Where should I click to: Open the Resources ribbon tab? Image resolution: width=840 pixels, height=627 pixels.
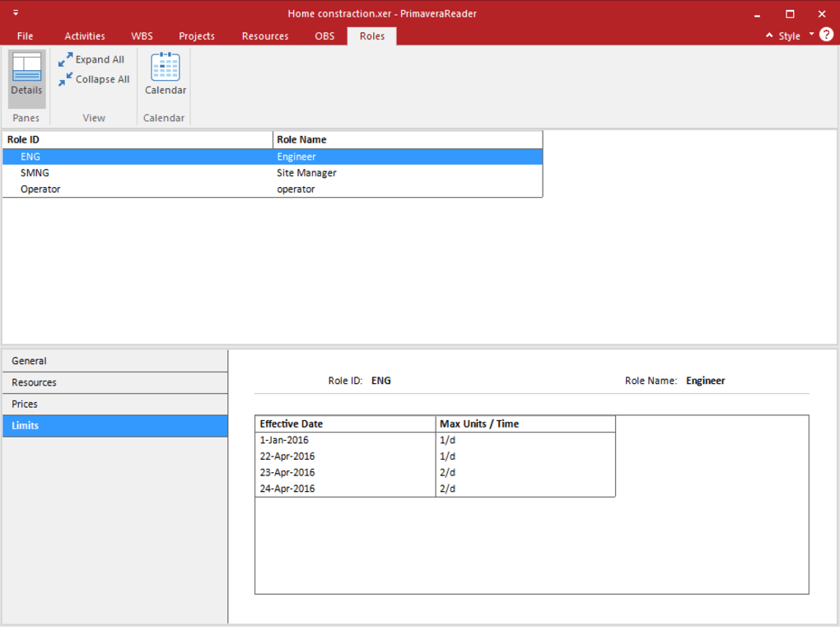pos(265,36)
